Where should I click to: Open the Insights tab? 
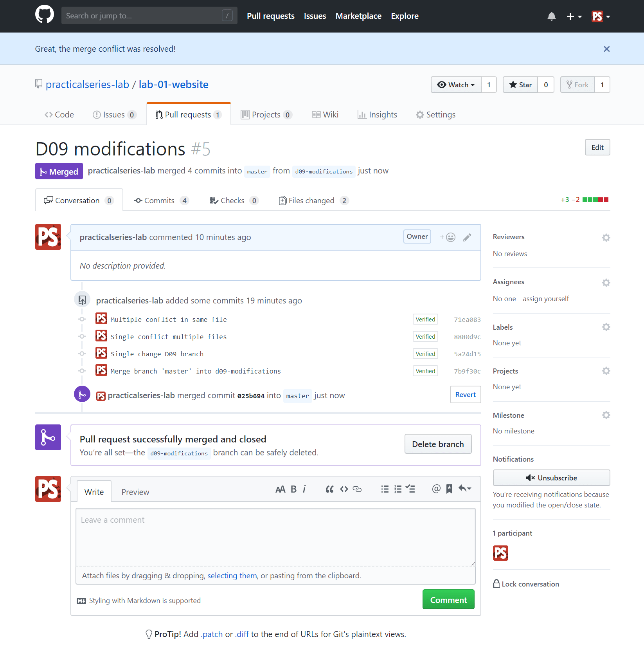[378, 115]
